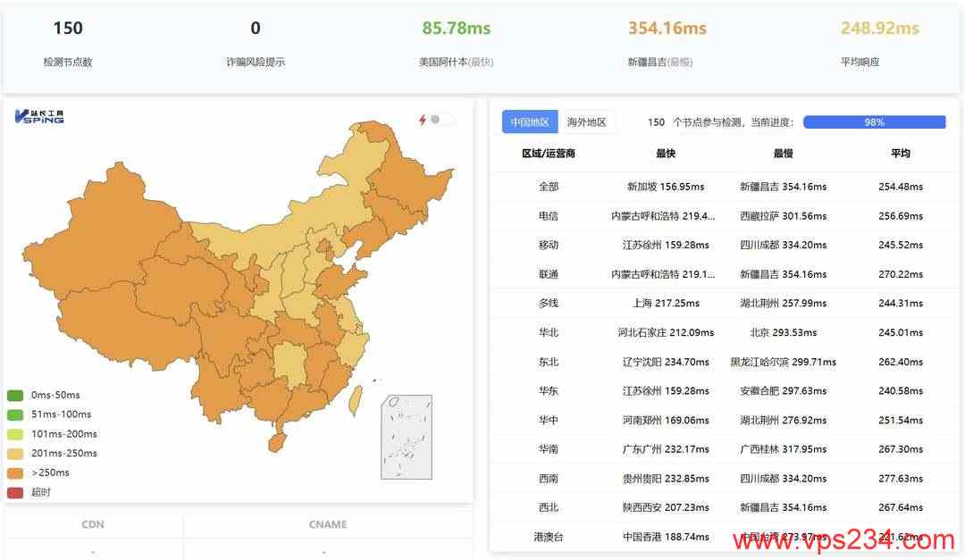The width and height of the screenshot is (965, 560).
Task: Click the 西南 row label
Action: point(549,478)
